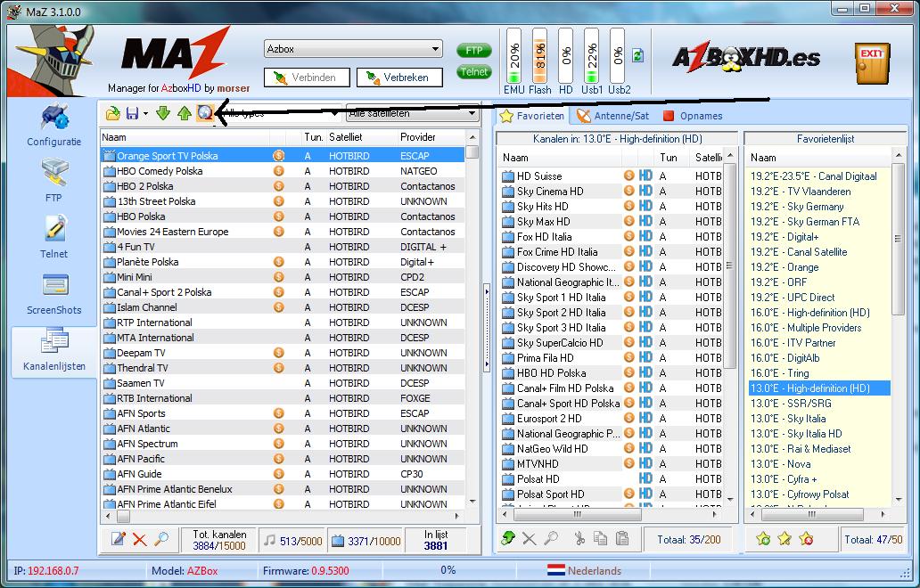Edit channel with pencil icon
Image resolution: width=920 pixels, height=588 pixels.
(x=119, y=539)
